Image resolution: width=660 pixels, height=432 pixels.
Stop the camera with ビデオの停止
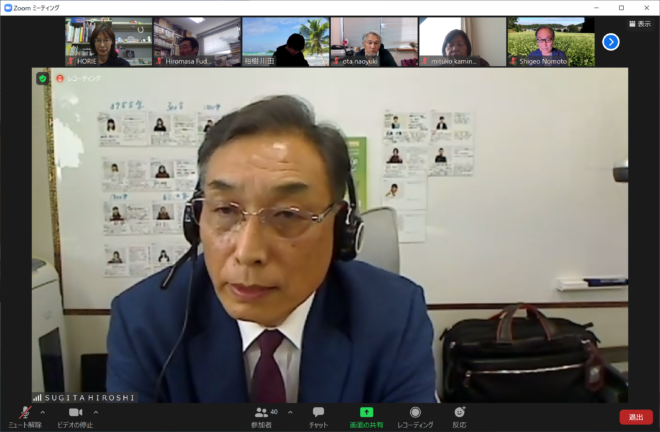coord(74,416)
